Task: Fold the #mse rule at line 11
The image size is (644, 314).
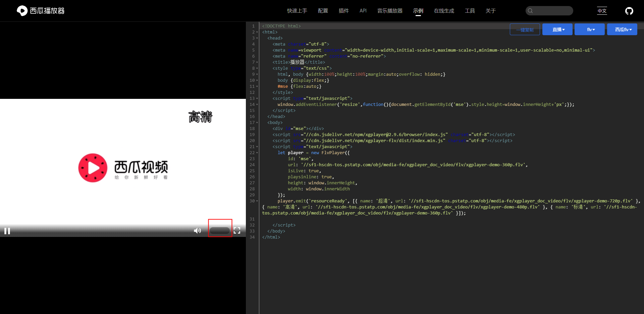Action: [x=257, y=86]
